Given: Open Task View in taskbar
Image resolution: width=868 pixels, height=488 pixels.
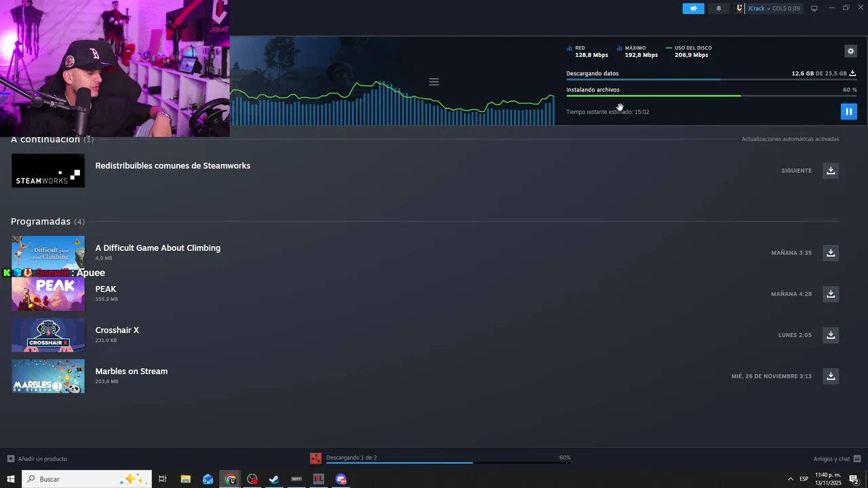Looking at the screenshot, I should (163, 479).
